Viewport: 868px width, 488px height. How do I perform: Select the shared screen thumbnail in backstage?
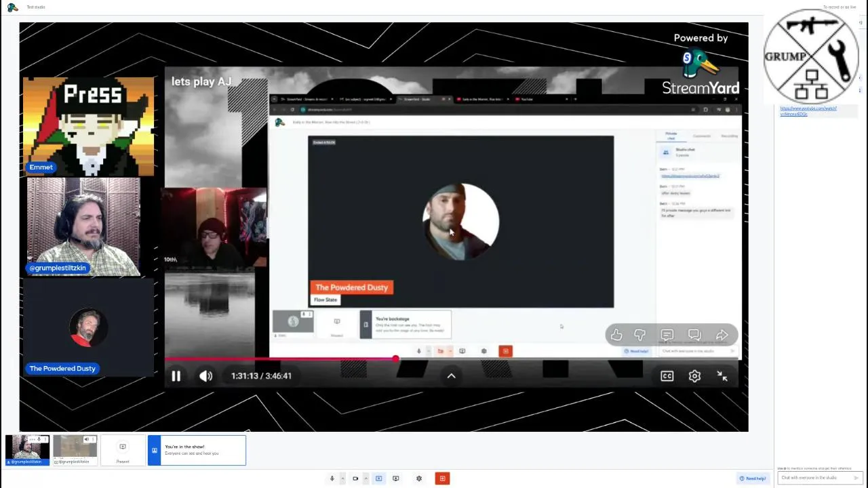coord(75,449)
